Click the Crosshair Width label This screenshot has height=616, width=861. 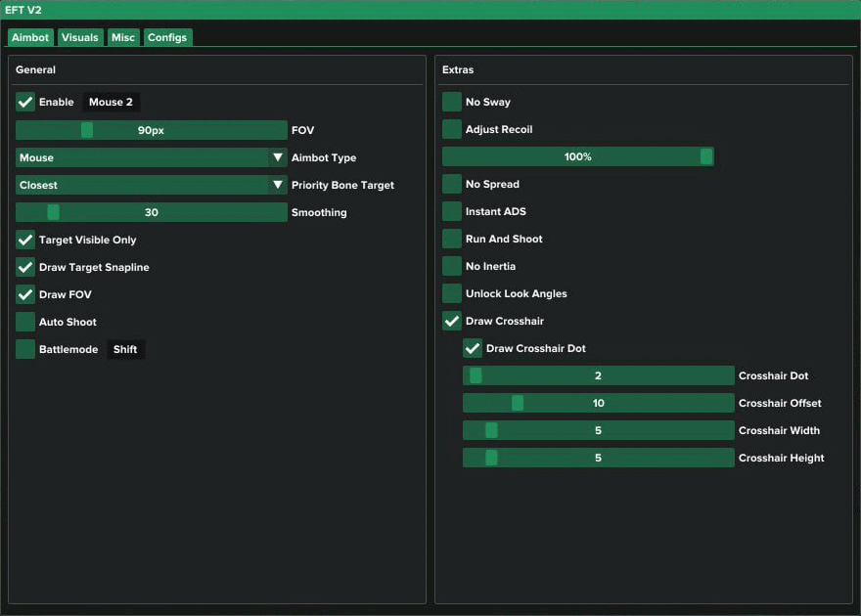779,430
